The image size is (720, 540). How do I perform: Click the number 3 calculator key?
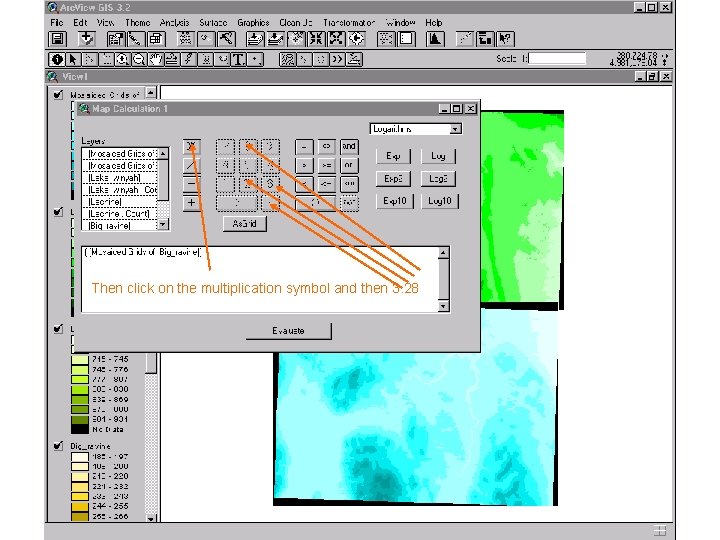270,184
